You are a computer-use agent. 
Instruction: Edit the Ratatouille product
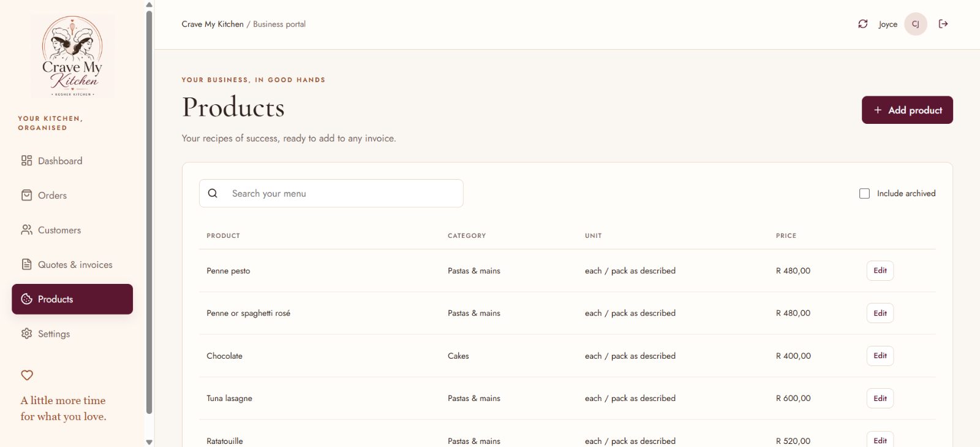point(880,440)
